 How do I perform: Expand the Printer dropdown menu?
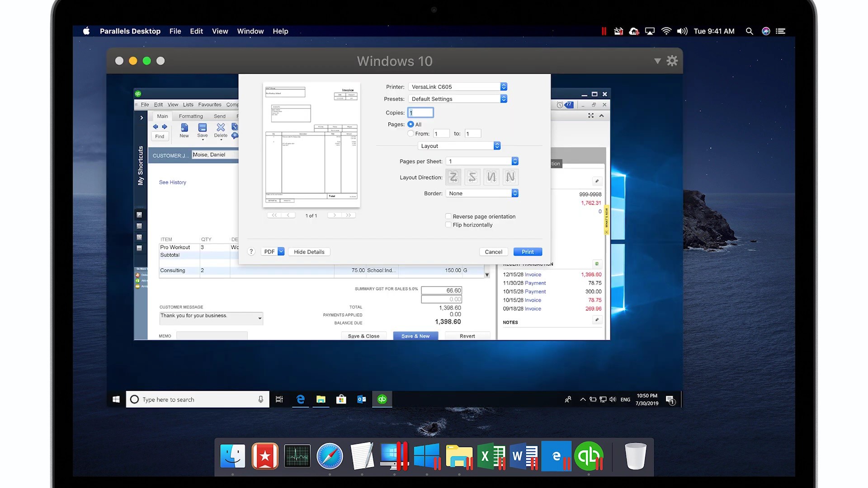[503, 86]
